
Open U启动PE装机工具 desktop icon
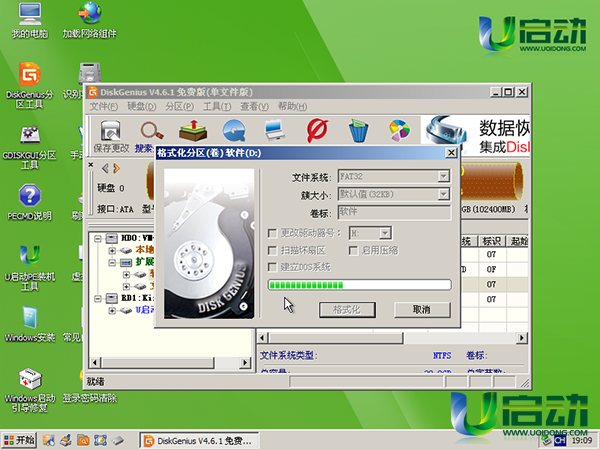point(29,268)
